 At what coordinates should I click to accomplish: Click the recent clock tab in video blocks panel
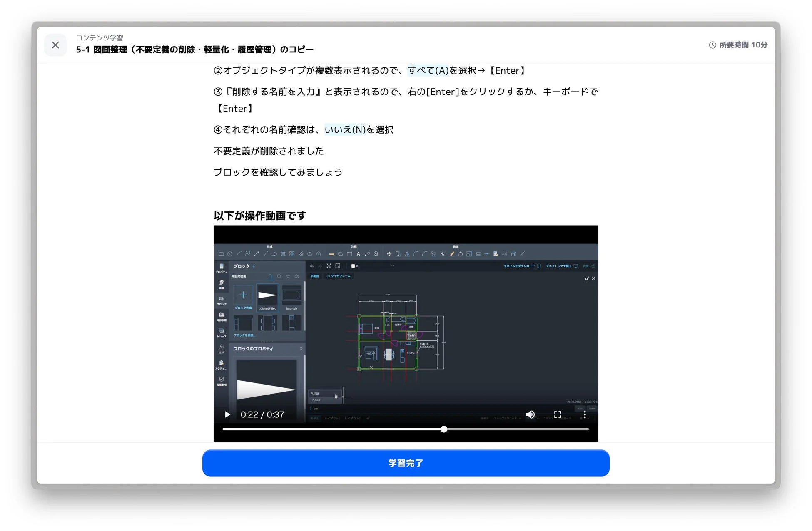click(279, 276)
